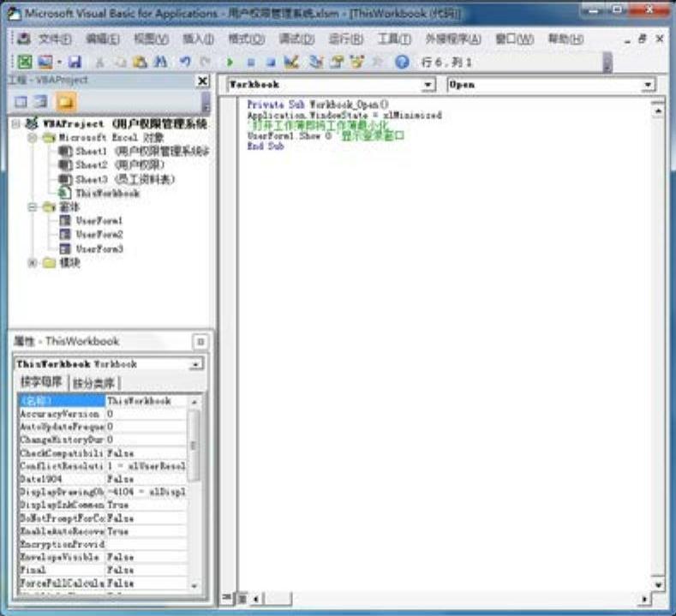Click the Project Explorer toolbar icon
The image size is (676, 616).
(316, 63)
